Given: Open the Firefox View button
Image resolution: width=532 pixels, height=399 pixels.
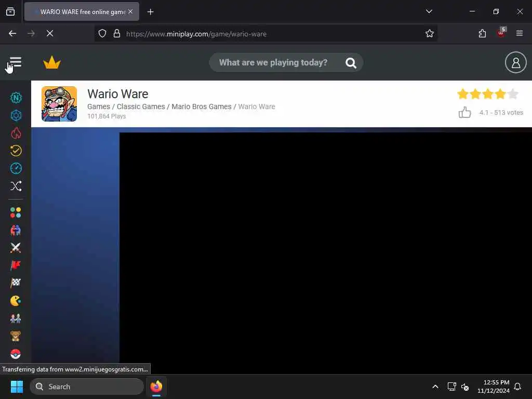Looking at the screenshot, I should coord(10,11).
